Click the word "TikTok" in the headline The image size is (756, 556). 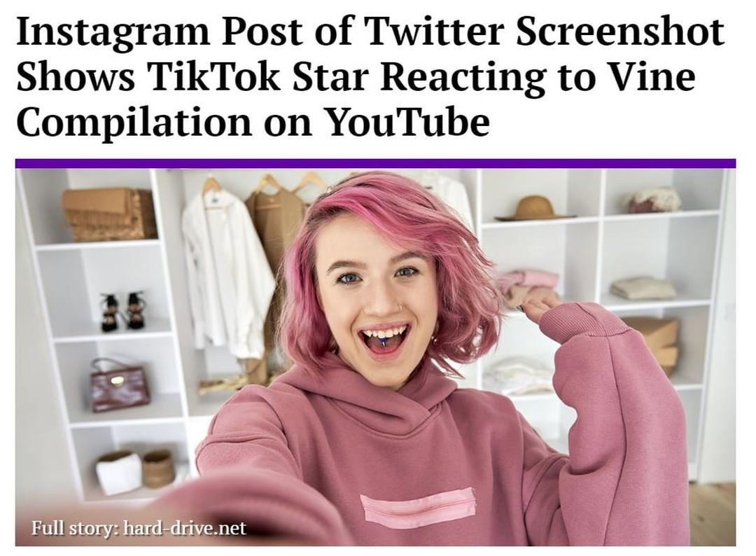pyautogui.click(x=215, y=76)
